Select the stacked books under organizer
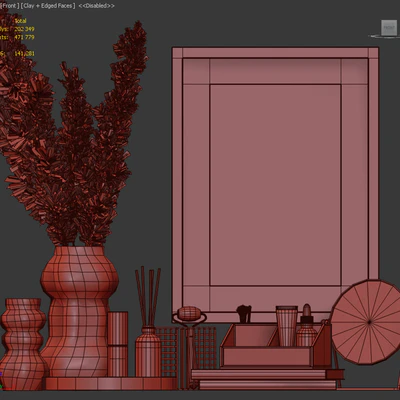Screen dimensions: 400x400 (x=267, y=379)
